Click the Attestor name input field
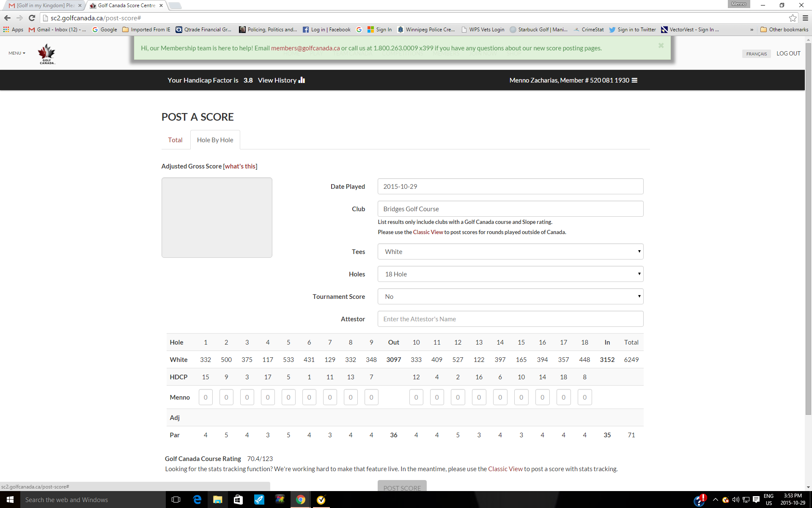 point(510,319)
